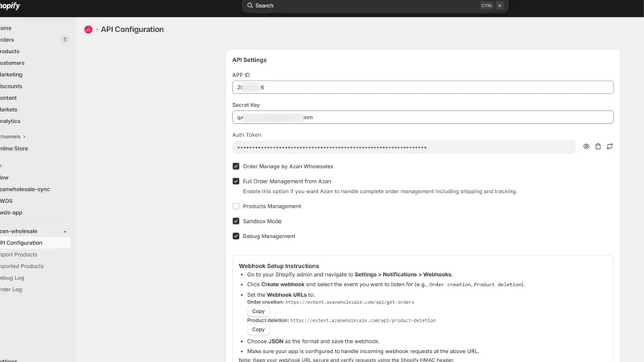Expand the Sales channels chevron

24,137
